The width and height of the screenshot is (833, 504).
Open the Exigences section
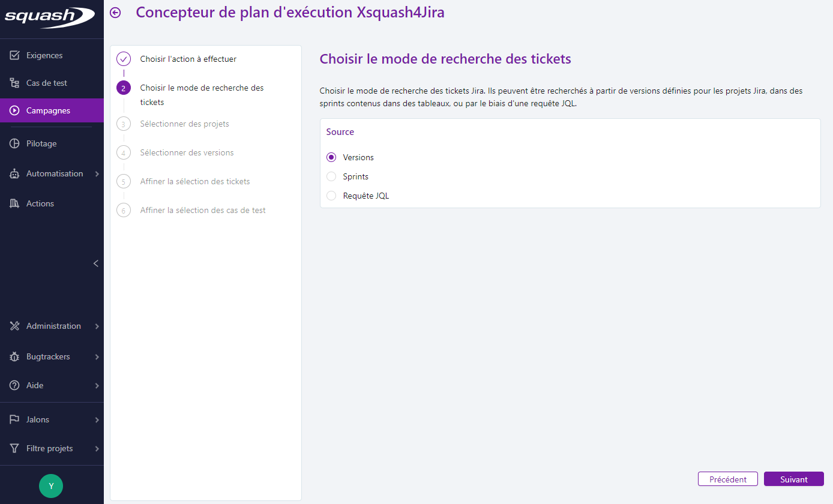point(44,55)
